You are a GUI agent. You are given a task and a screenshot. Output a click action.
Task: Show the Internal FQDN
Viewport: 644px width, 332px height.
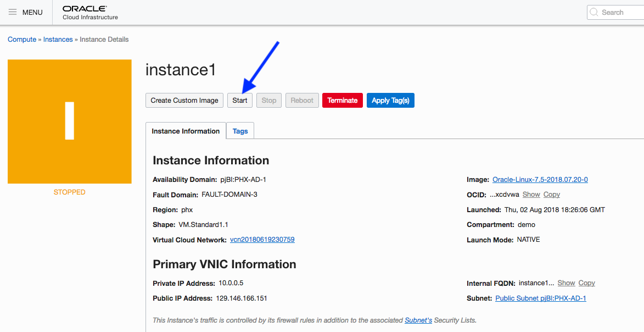(566, 283)
